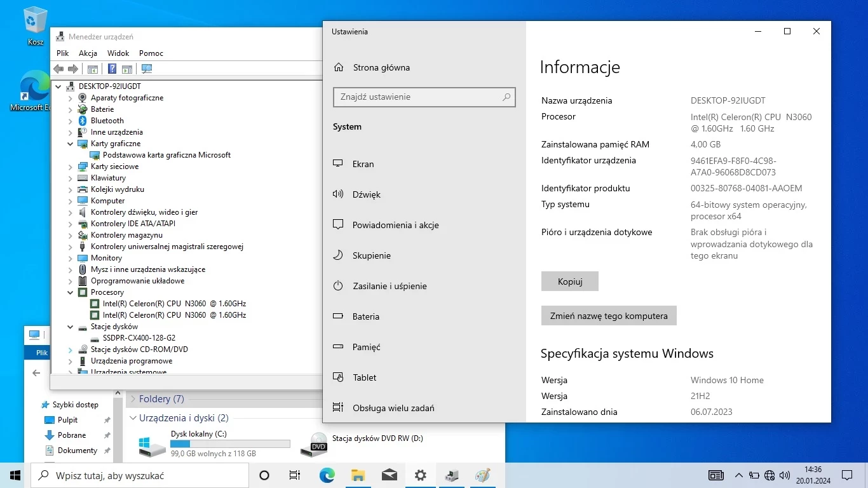Viewport: 868px width, 488px height.
Task: Click the Kopiuj button
Action: click(569, 281)
